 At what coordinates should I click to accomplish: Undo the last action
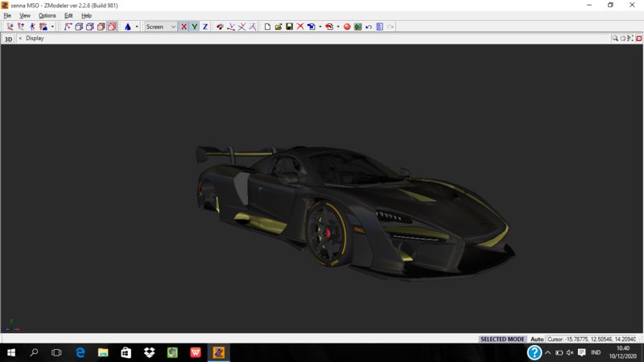369,27
